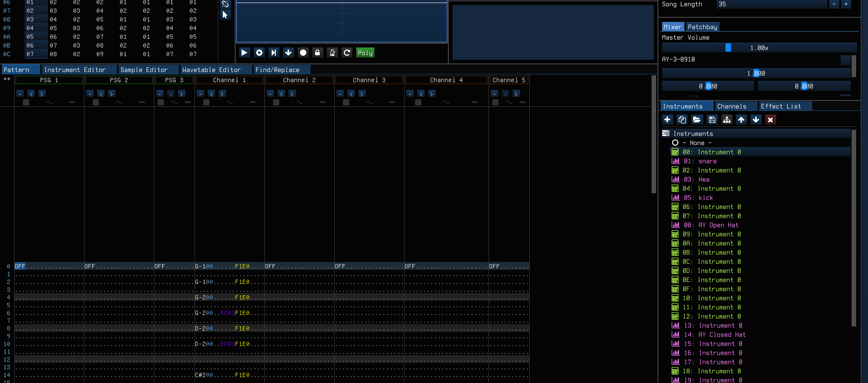The image size is (868, 383).
Task: Open an instrument file via folder icon
Action: point(697,120)
